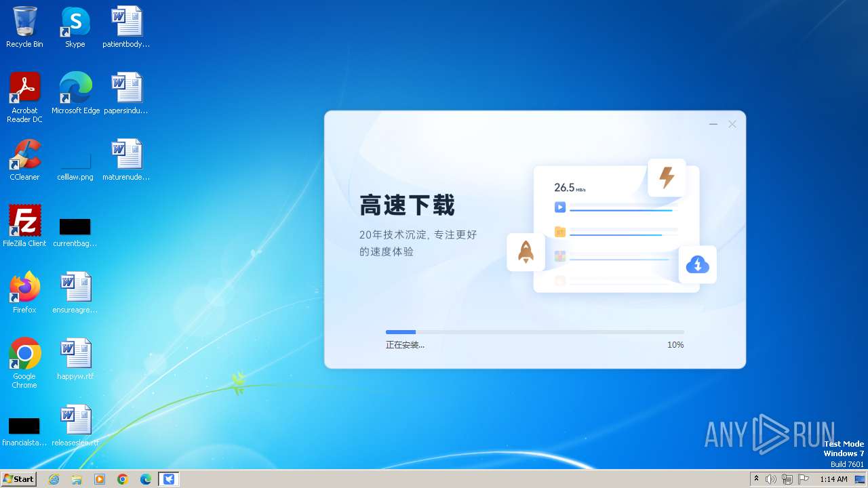Open the happyw.rtf document icon

[x=75, y=359]
